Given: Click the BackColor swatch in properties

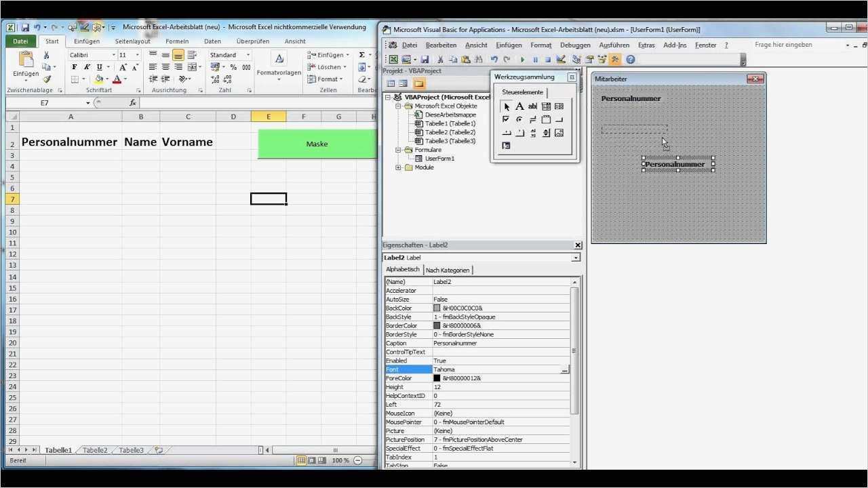Looking at the screenshot, I should 437,308.
